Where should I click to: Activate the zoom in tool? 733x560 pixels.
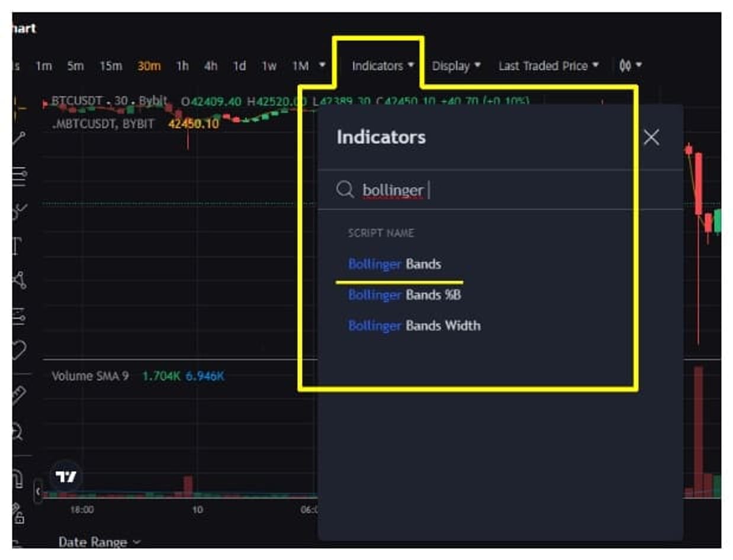point(18,432)
